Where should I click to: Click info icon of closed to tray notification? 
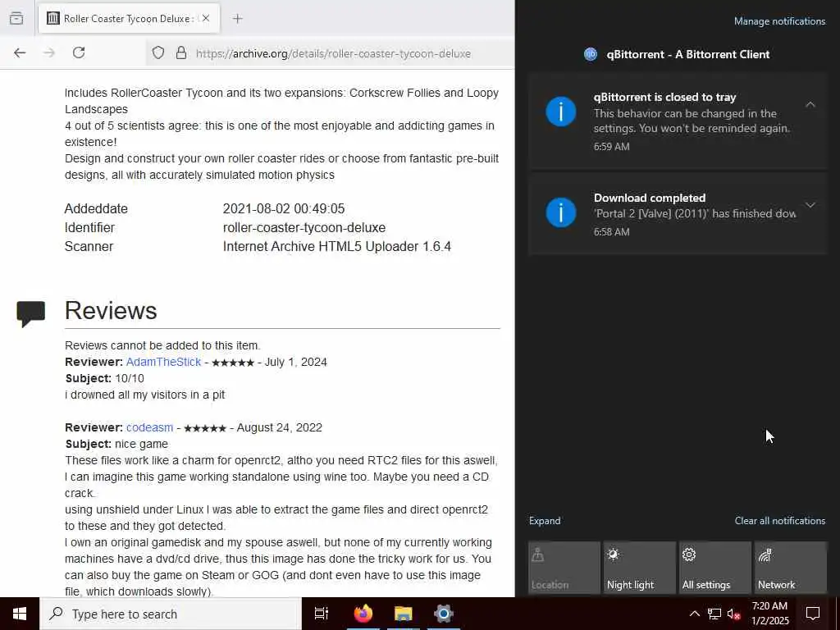561,112
